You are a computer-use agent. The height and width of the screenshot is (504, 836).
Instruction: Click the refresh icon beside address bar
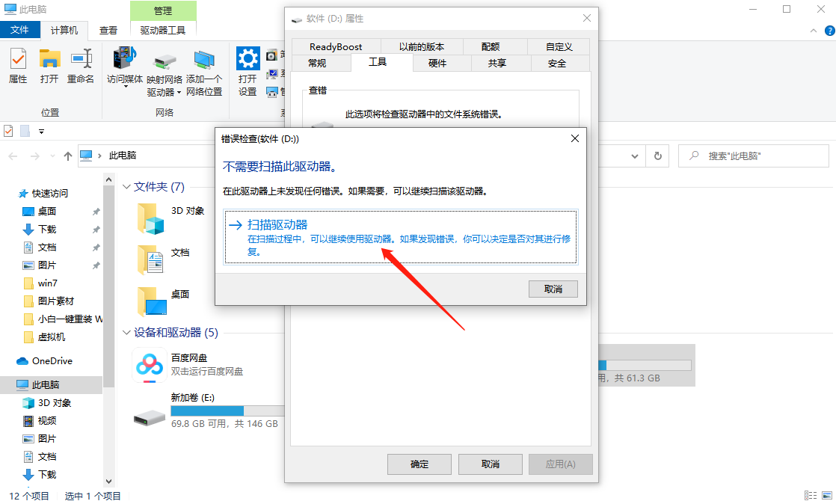(x=657, y=156)
